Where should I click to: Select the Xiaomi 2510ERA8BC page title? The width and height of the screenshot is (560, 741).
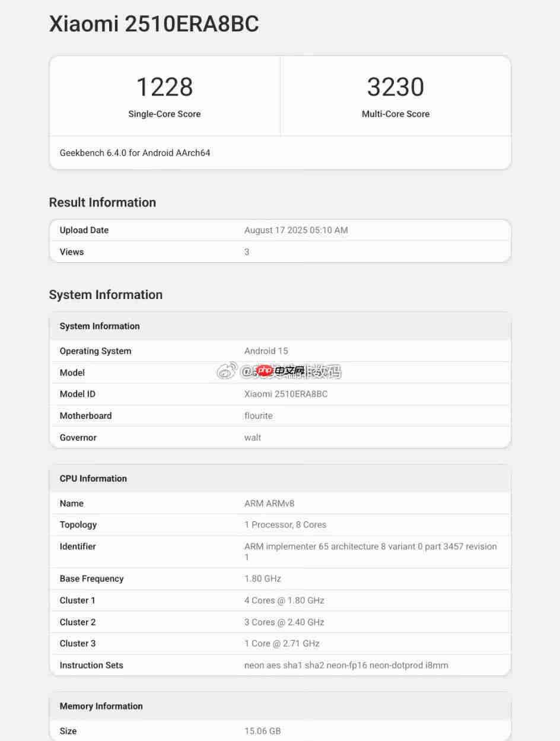tap(154, 24)
